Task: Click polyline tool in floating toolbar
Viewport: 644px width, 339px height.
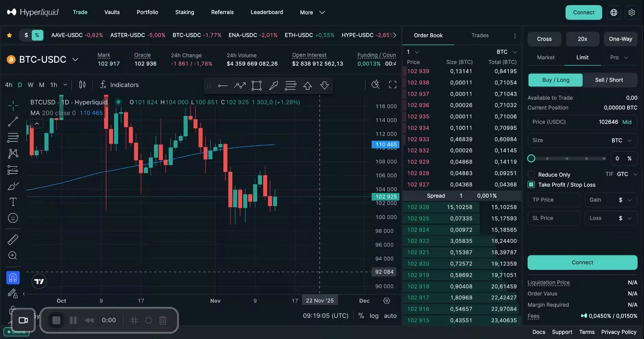Action: coord(240,86)
